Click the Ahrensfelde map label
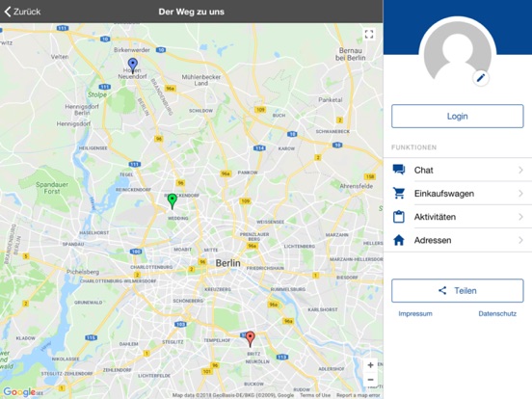Image resolution: width=532 pixels, height=399 pixels. point(357,186)
